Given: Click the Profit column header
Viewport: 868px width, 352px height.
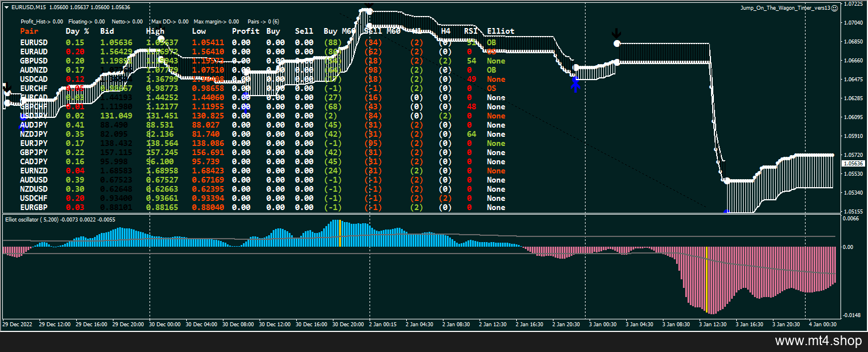Looking at the screenshot, I should coord(246,31).
